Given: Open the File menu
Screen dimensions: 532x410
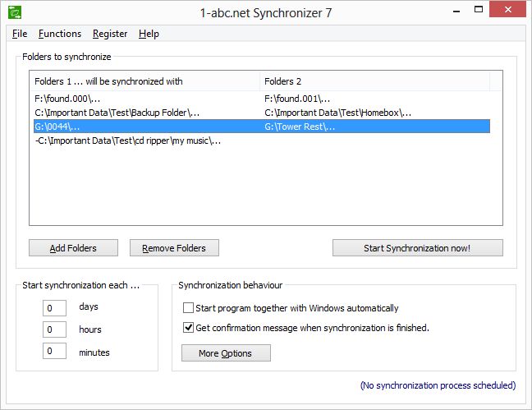Looking at the screenshot, I should tap(20, 34).
